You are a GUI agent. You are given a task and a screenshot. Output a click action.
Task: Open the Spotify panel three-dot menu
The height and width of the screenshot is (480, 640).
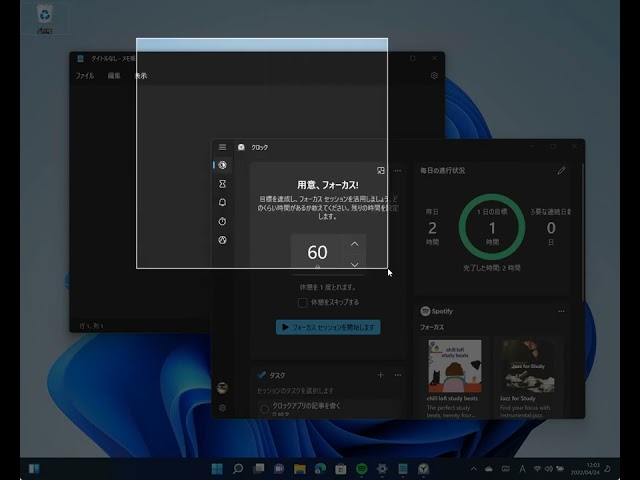(561, 312)
